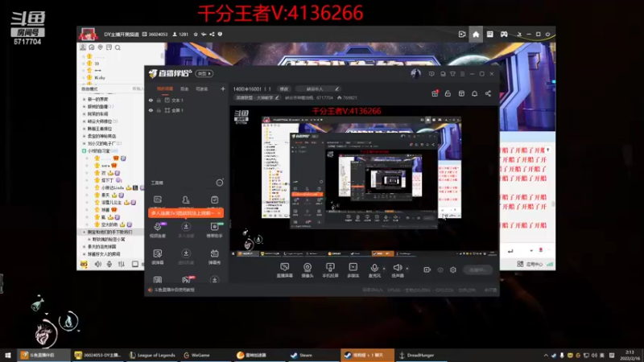This screenshot has width=644, height=362.
Task: Select the 全屏 1 source row
Action: tap(187, 110)
